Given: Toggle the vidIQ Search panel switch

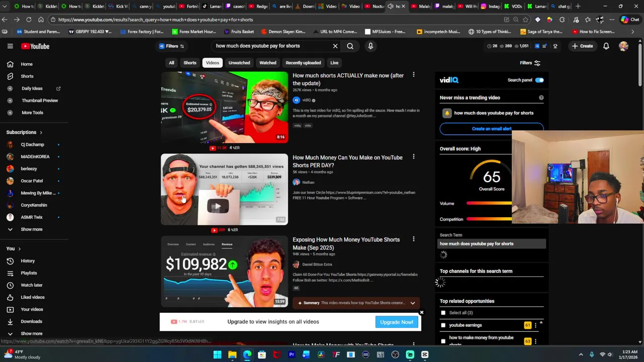Looking at the screenshot, I should [x=539, y=80].
